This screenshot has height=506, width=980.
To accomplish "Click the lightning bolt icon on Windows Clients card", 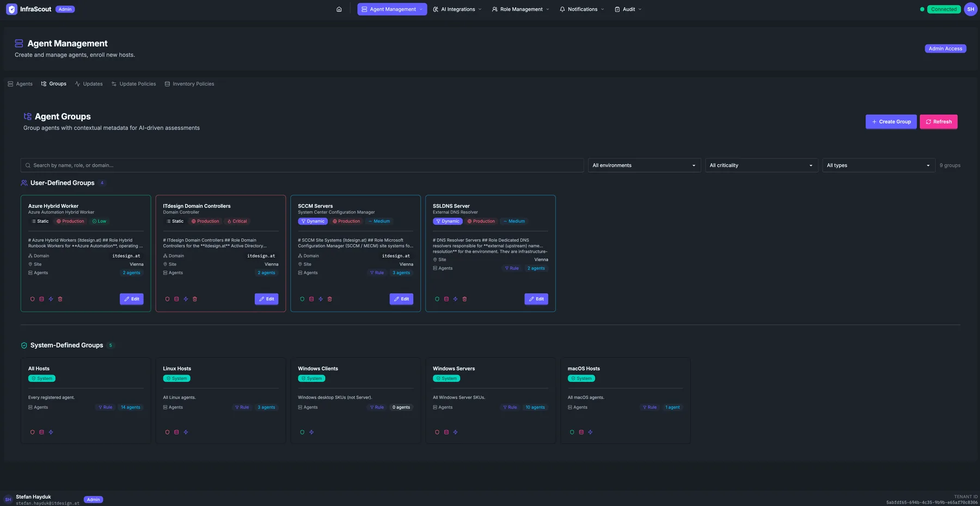I will (312, 433).
